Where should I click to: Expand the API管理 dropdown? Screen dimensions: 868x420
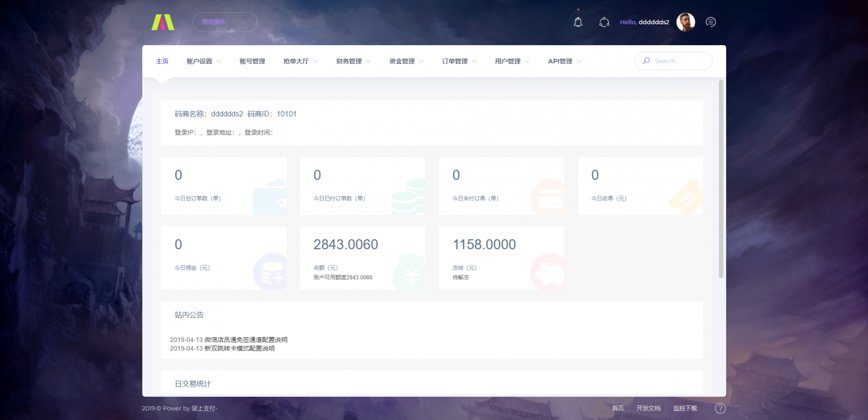pyautogui.click(x=563, y=60)
